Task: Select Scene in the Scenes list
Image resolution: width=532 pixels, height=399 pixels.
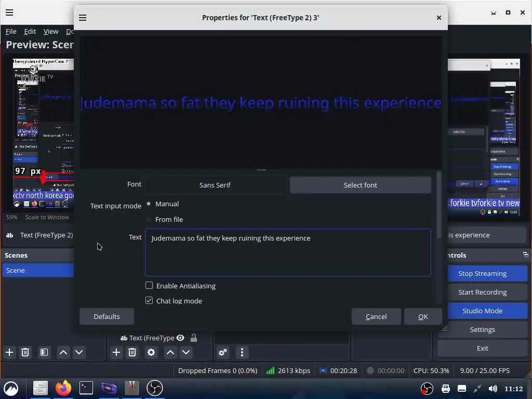Action: [38, 270]
